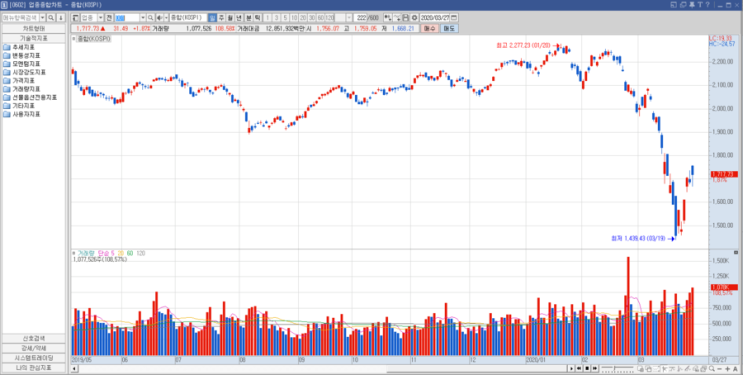Screen dimensions: 743x375
Task: Click the menu search magnifier icon
Action: (51, 18)
